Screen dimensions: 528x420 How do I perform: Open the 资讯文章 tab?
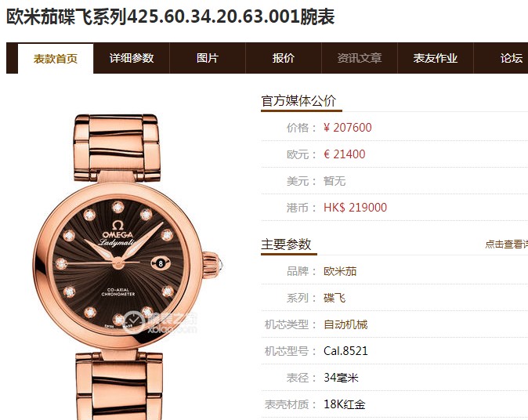pyautogui.click(x=360, y=58)
